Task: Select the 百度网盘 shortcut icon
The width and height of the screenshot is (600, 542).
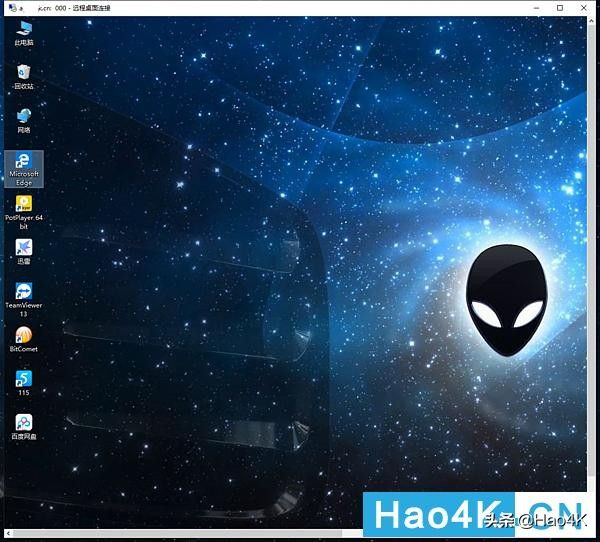Action: point(24,427)
